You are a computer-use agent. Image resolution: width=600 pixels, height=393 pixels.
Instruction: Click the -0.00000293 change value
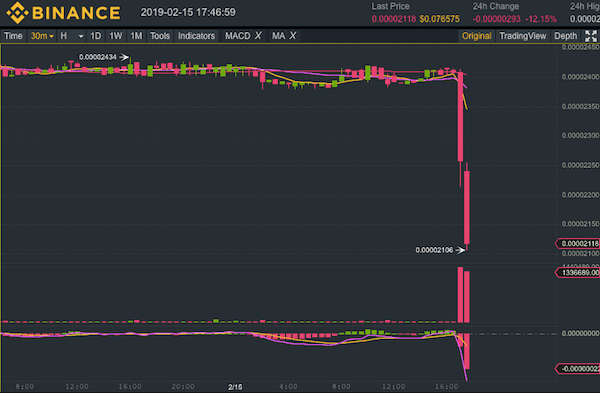point(496,19)
